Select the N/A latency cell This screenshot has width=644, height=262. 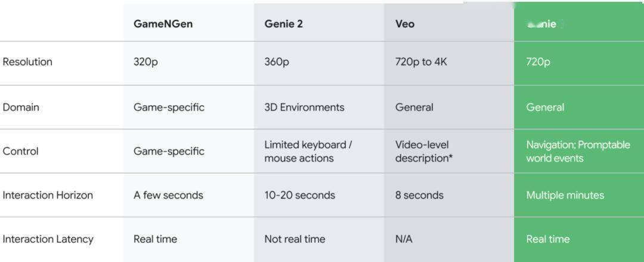coord(404,239)
